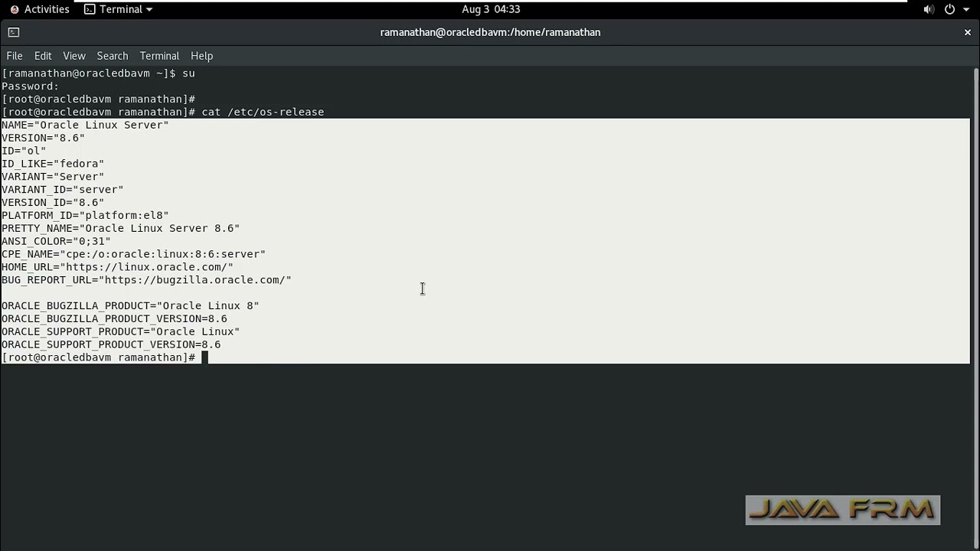Click the NAME="Oracle Linux Server" line
Image resolution: width=980 pixels, height=551 pixels.
click(85, 125)
